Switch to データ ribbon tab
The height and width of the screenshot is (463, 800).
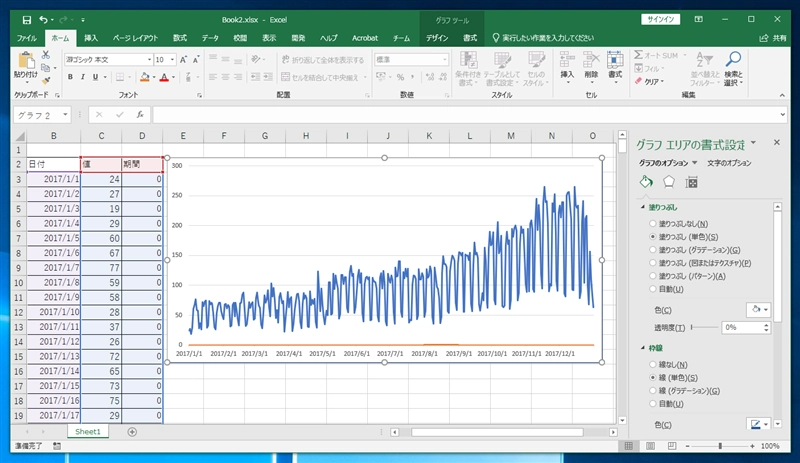point(210,38)
